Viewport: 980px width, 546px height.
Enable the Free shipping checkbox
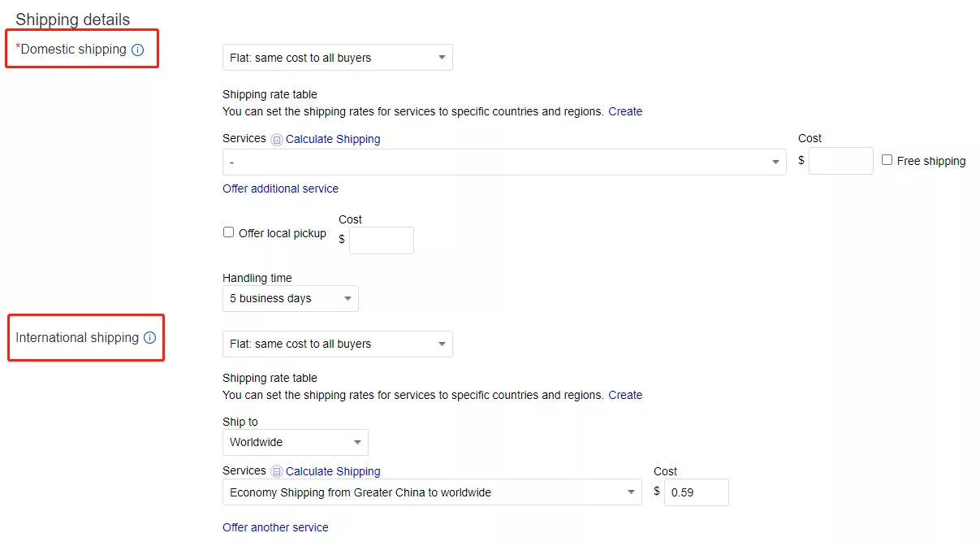pyautogui.click(x=887, y=160)
